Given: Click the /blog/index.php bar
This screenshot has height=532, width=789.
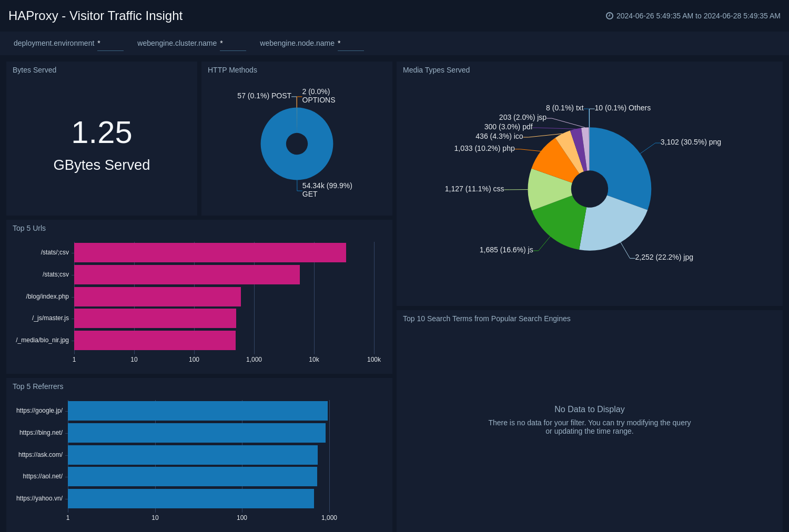Looking at the screenshot, I should coord(157,296).
